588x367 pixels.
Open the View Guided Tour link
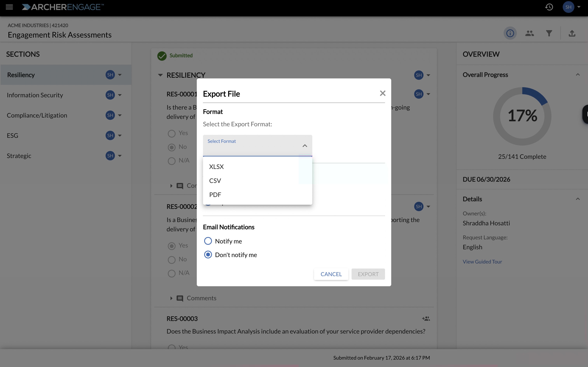[482, 262]
